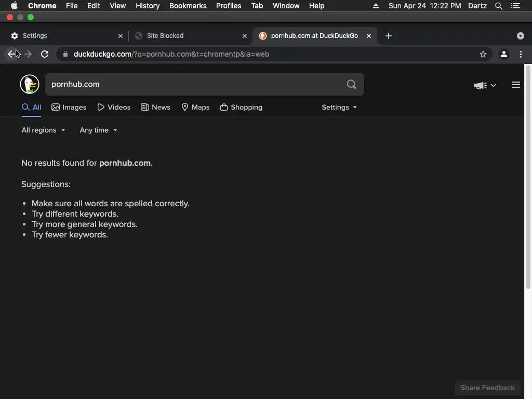
Task: Open the File menu
Action: (72, 6)
